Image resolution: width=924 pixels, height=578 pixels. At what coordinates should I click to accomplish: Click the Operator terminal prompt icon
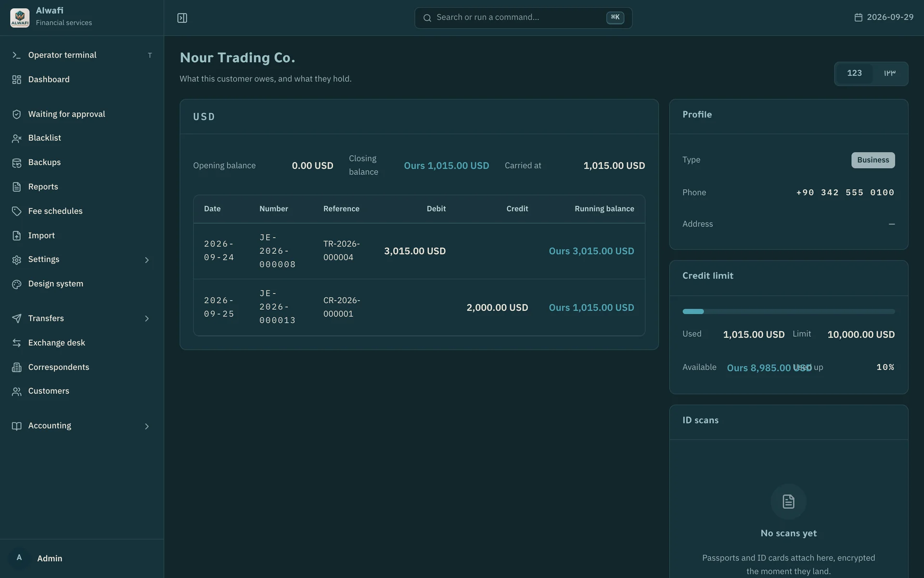pos(16,55)
